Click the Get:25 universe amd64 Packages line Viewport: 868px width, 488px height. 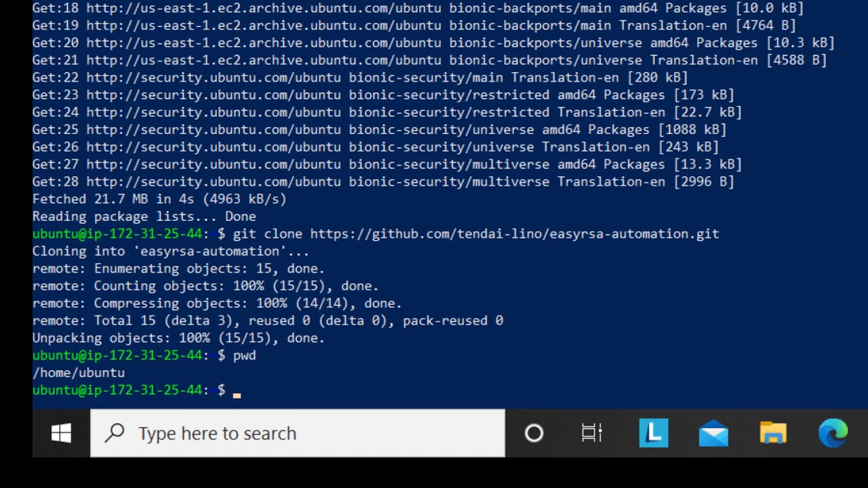point(379,130)
